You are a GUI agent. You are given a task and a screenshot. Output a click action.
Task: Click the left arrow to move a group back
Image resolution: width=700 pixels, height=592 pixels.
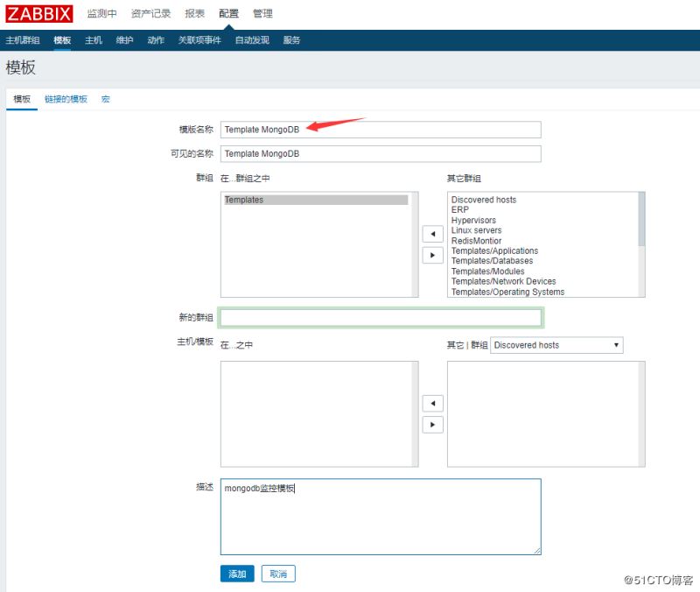[432, 233]
